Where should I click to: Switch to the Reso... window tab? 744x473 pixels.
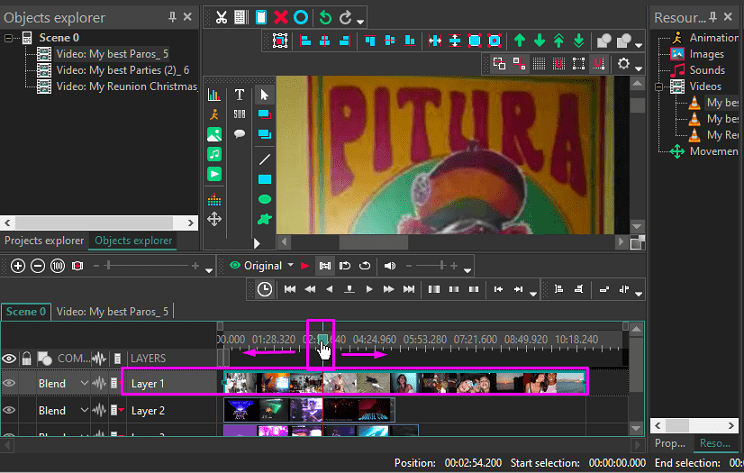pos(715,443)
